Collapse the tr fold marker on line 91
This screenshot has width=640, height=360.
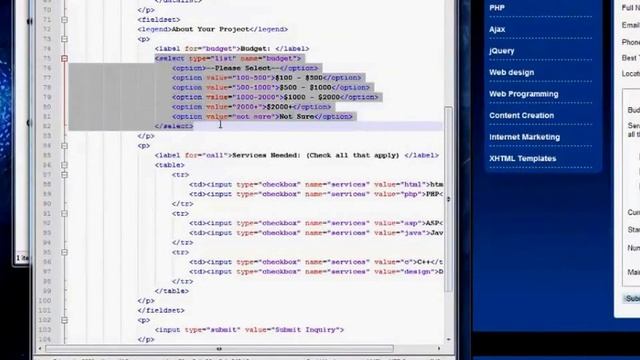(64, 213)
